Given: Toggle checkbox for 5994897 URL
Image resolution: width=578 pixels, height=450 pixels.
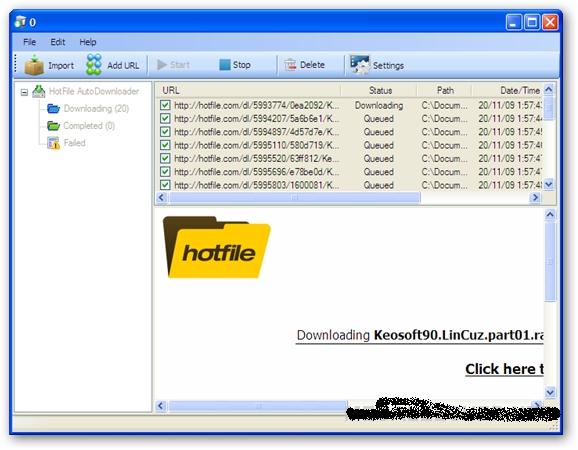Looking at the screenshot, I should [x=165, y=132].
